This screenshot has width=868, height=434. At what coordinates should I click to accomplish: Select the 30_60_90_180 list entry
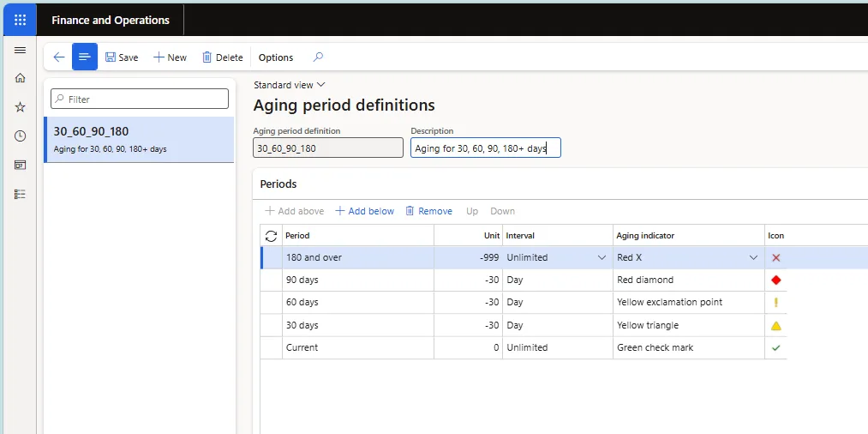(x=139, y=140)
